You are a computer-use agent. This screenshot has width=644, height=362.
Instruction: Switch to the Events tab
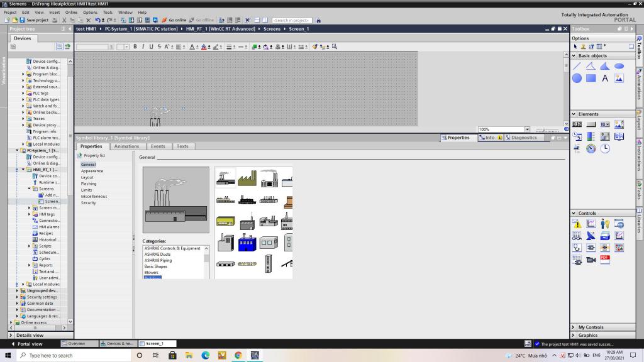pos(158,146)
